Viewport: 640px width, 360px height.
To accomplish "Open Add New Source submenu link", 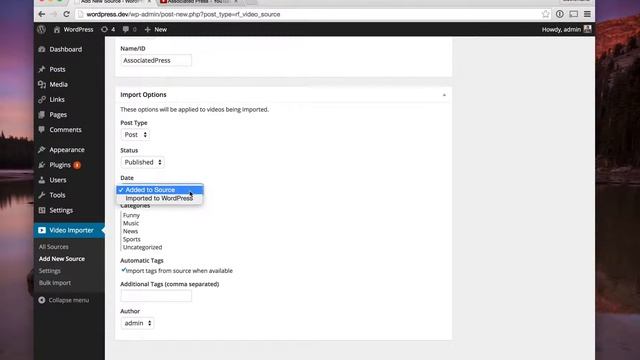I will 62,259.
